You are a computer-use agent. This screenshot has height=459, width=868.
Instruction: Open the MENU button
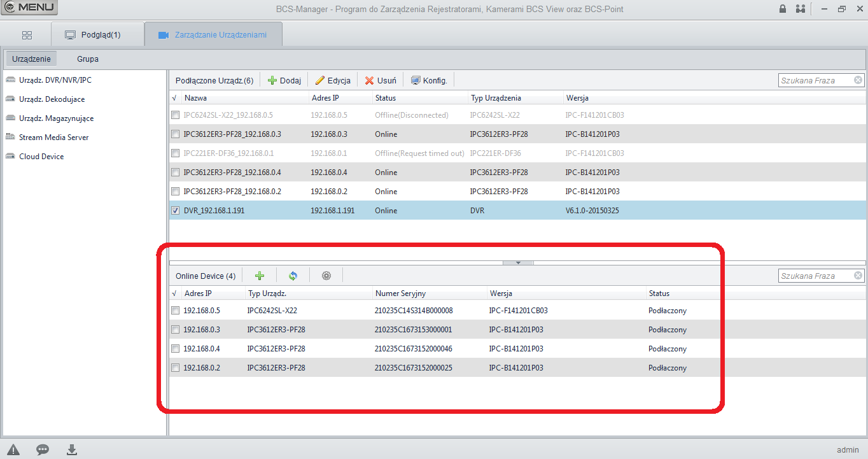(29, 8)
